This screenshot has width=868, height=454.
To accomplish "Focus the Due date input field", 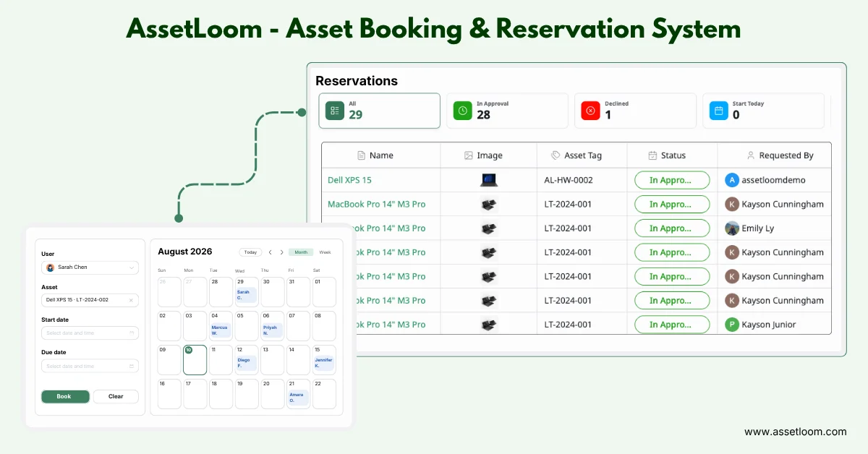I will click(x=90, y=366).
